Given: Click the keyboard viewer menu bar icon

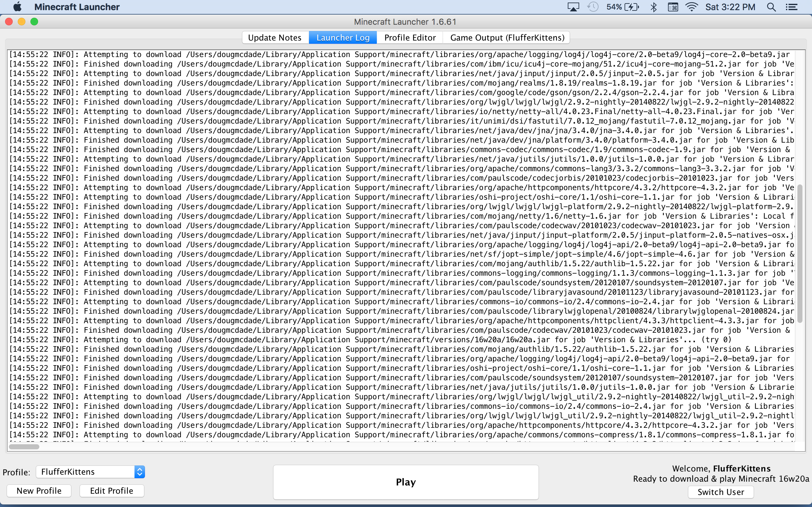Looking at the screenshot, I should tap(673, 7).
